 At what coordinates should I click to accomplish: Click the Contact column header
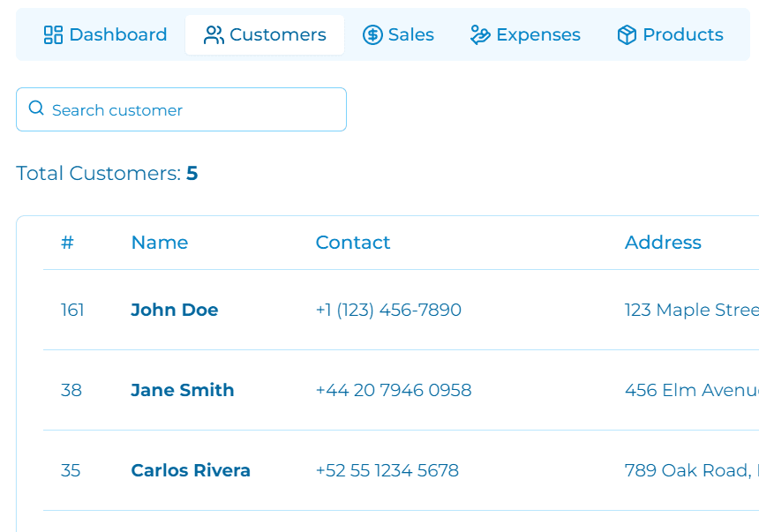tap(352, 243)
